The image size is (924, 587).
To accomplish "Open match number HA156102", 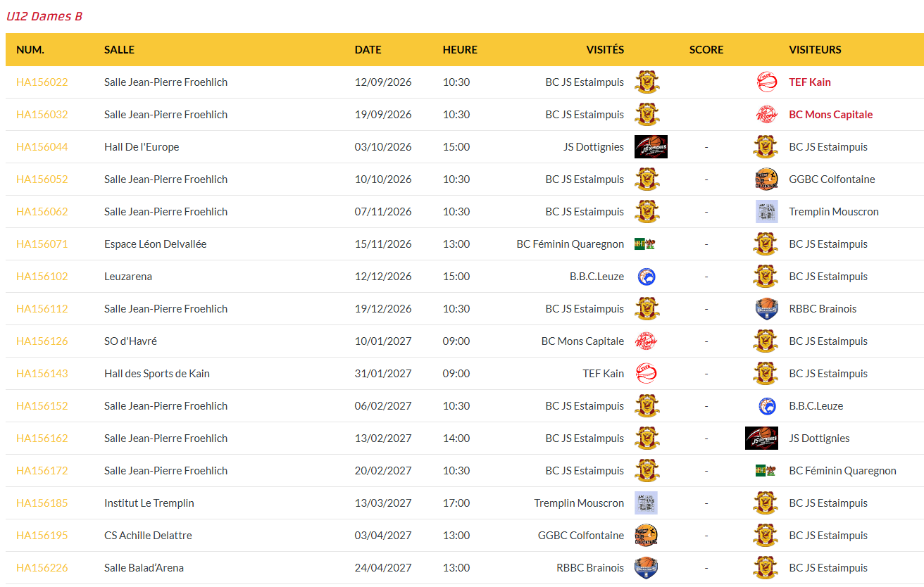I will tap(42, 277).
